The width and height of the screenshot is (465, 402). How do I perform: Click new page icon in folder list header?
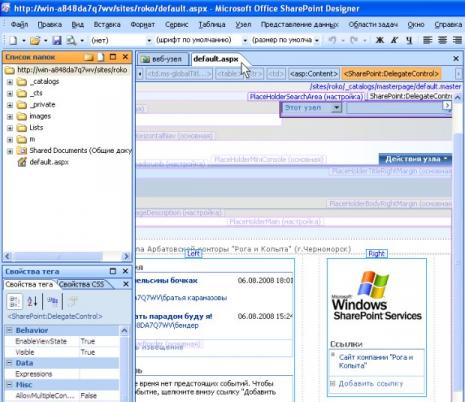point(101,57)
